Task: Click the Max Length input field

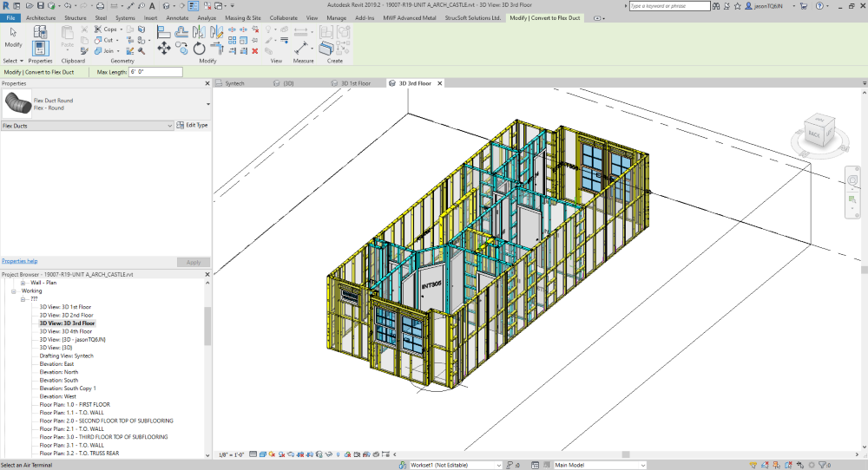Action: (155, 72)
